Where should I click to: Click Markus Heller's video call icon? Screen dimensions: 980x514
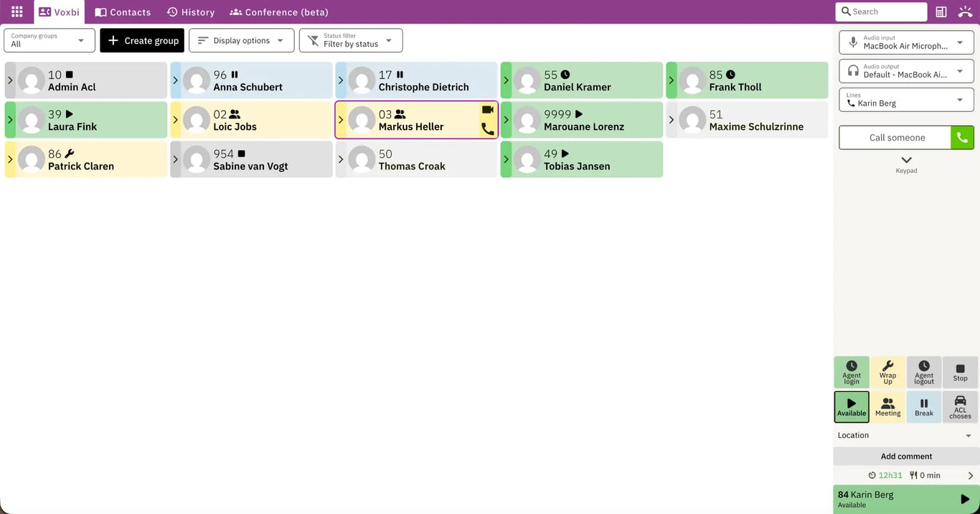[488, 110]
